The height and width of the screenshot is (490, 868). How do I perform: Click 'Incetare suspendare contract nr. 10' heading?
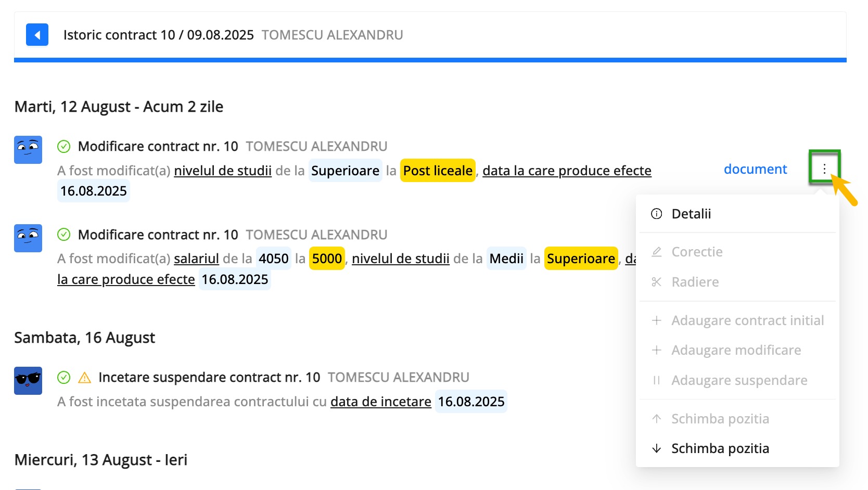coord(209,377)
